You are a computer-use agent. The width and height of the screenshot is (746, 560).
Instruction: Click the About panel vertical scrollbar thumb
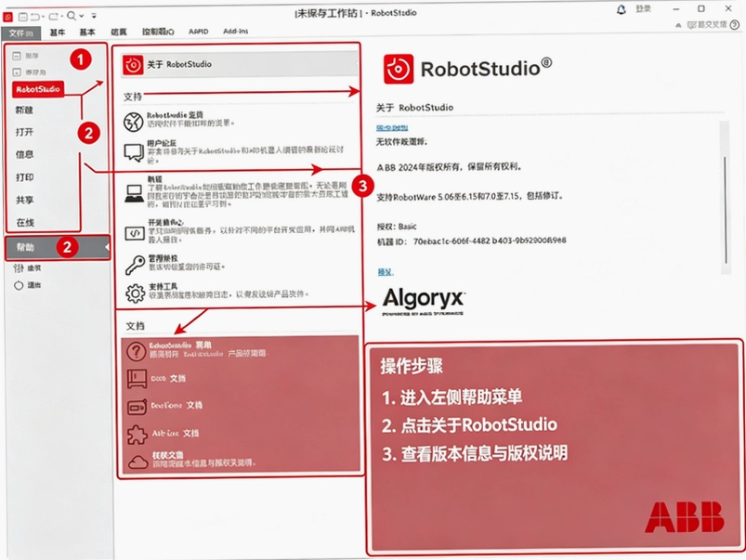[726, 209]
